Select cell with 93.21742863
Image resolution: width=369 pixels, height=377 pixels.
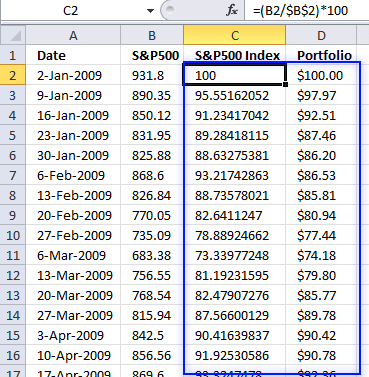tap(235, 175)
